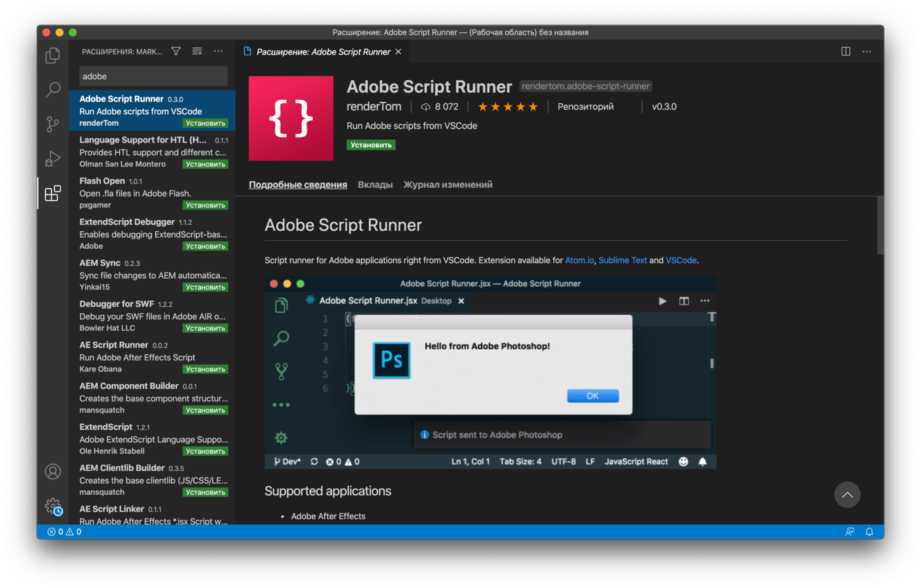The height and width of the screenshot is (588, 921).
Task: Install AEM Clientlib Builder extension
Action: click(206, 492)
